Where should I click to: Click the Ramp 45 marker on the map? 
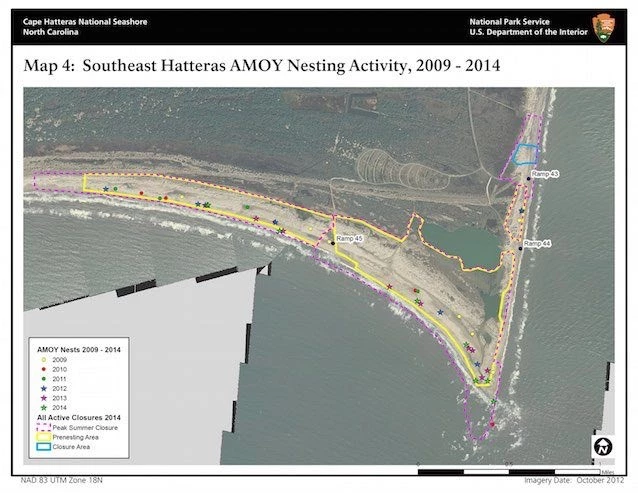click(334, 241)
